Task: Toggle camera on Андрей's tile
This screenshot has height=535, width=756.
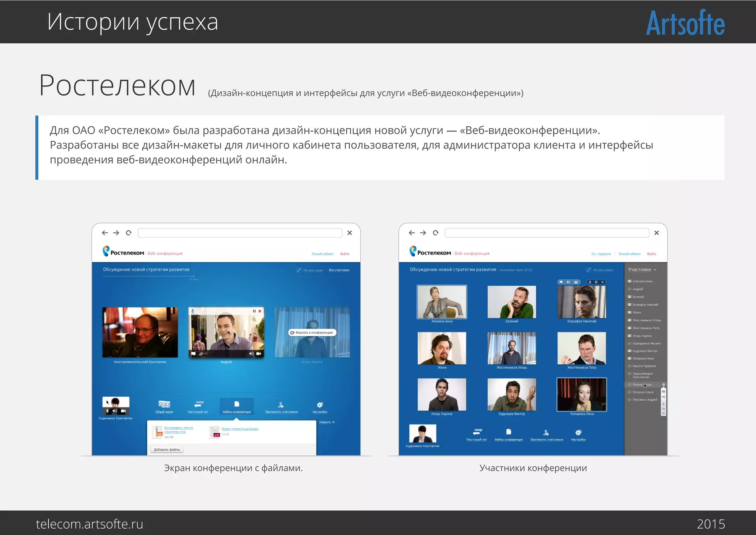Action: tap(259, 354)
